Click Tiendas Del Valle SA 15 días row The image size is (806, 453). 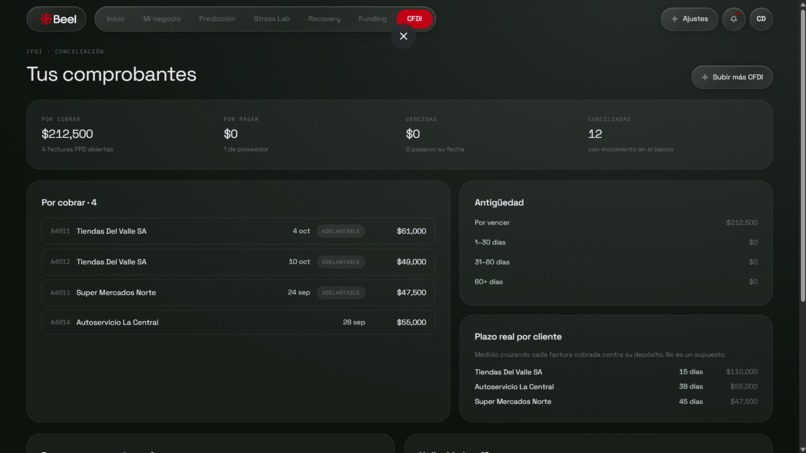click(616, 372)
